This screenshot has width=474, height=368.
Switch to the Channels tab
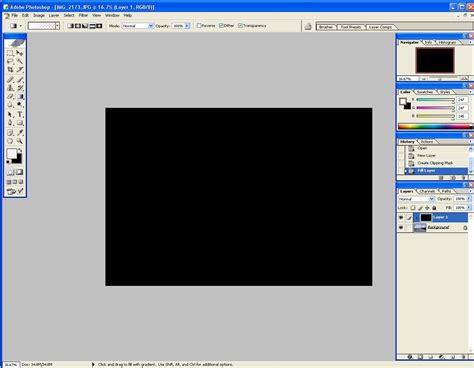coord(427,191)
